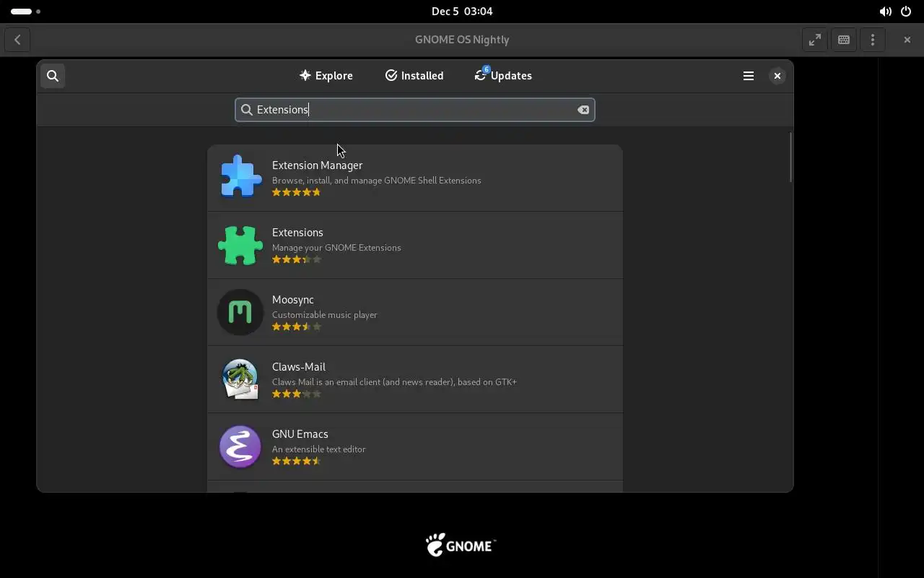Focus the Extensions search field

415,110
